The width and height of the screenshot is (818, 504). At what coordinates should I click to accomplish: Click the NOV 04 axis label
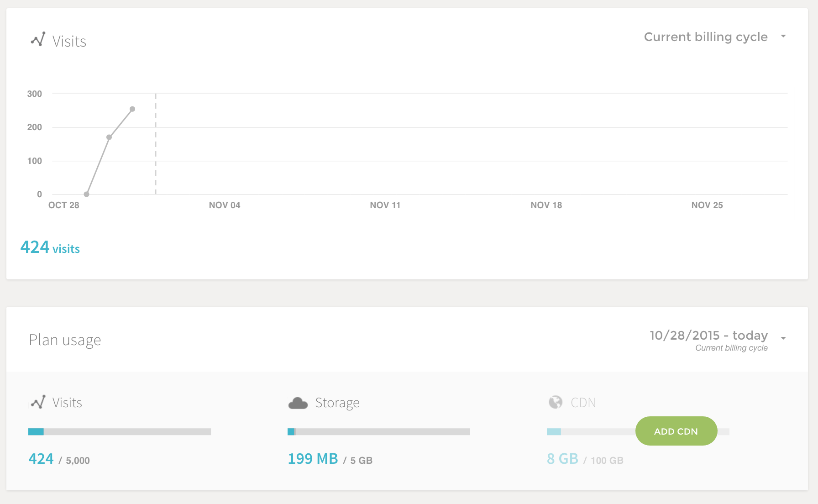click(x=225, y=205)
